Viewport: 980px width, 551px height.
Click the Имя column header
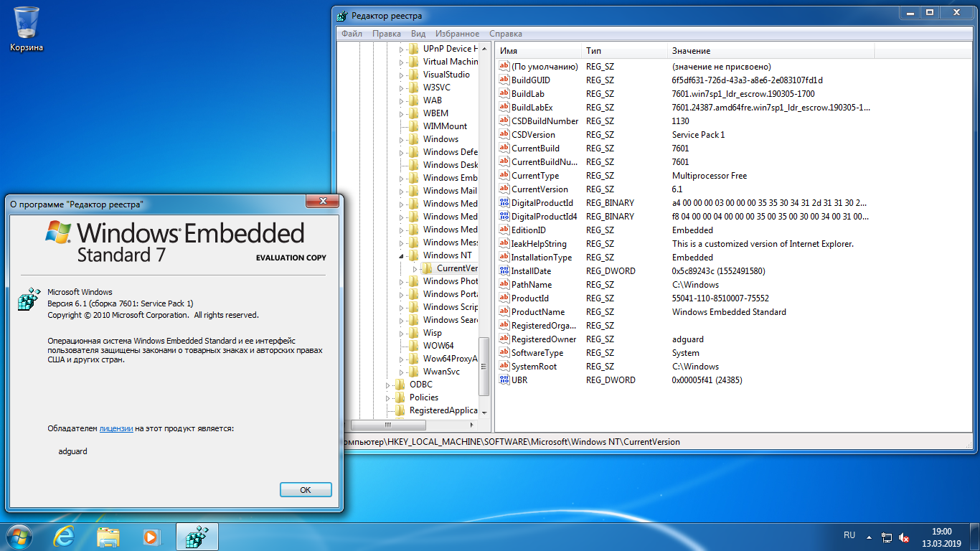538,51
